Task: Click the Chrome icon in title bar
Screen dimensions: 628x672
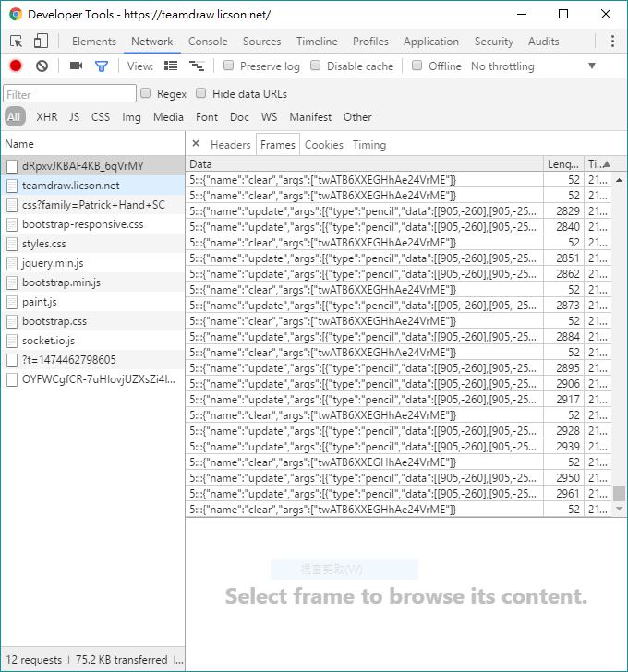Action: pos(16,14)
